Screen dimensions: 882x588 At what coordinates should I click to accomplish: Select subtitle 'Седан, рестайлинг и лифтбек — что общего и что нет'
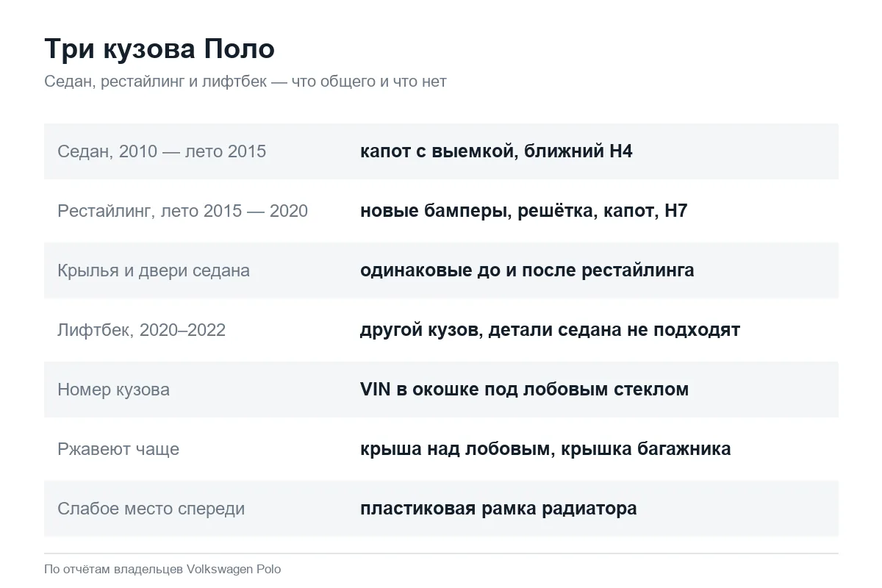(x=245, y=82)
